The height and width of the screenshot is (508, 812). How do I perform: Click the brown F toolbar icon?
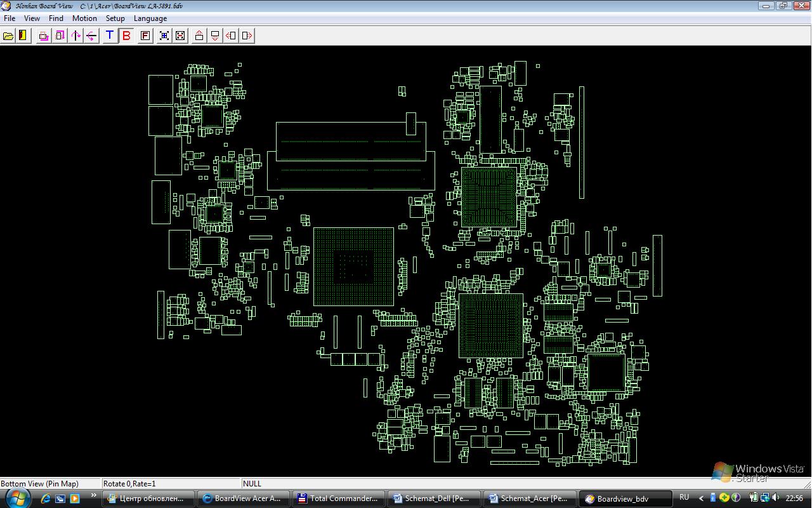(145, 36)
